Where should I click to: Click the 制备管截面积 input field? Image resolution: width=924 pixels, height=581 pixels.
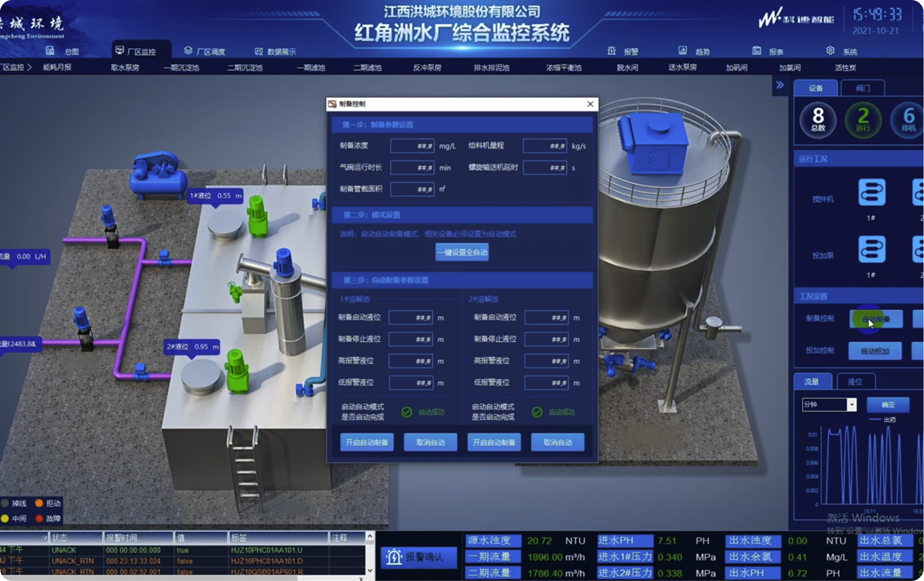click(412, 189)
